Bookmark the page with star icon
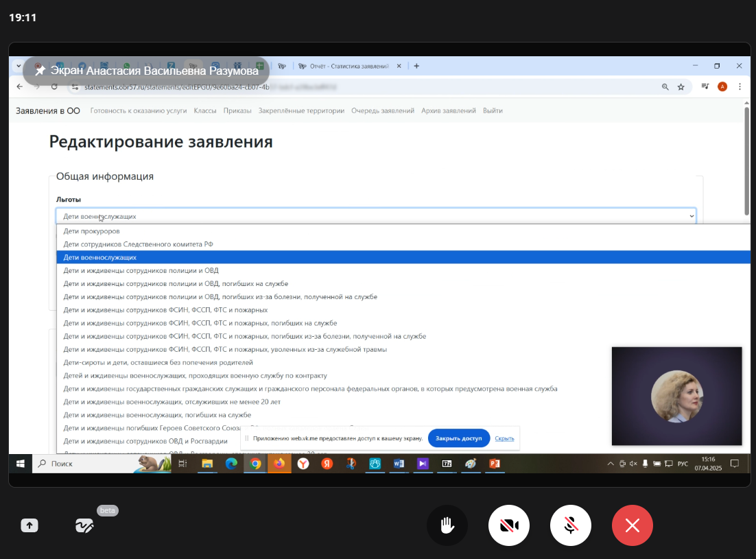This screenshot has width=756, height=559. [681, 87]
